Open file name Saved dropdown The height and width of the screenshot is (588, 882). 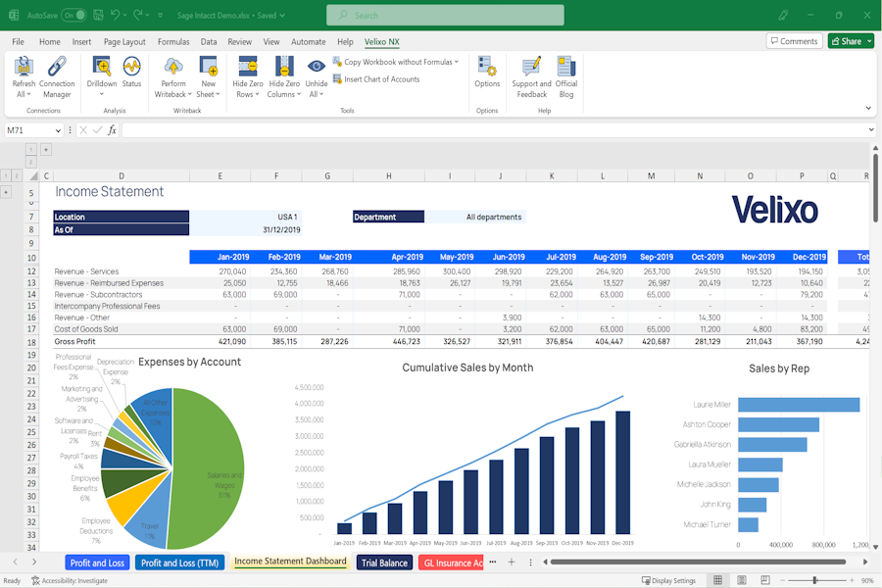click(282, 16)
